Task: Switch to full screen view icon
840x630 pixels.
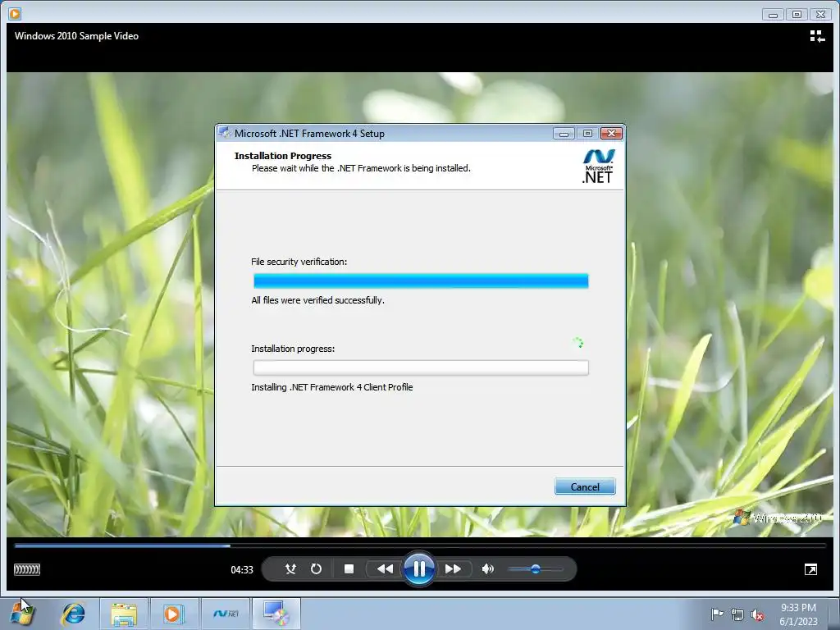Action: [x=810, y=569]
